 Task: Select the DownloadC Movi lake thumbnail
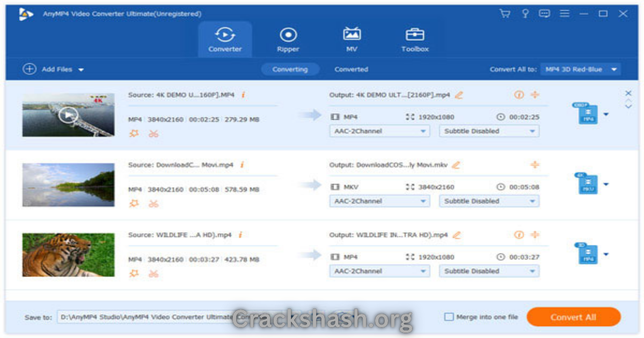[68, 185]
